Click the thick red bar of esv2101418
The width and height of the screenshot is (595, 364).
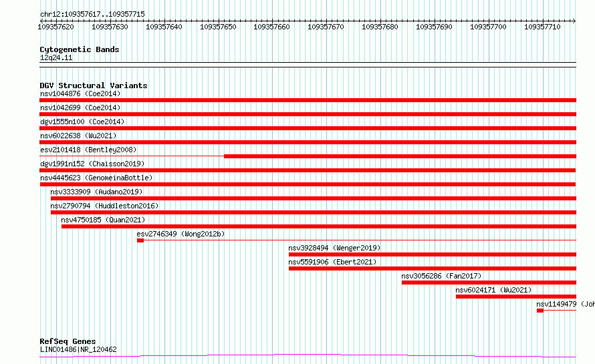click(400, 156)
